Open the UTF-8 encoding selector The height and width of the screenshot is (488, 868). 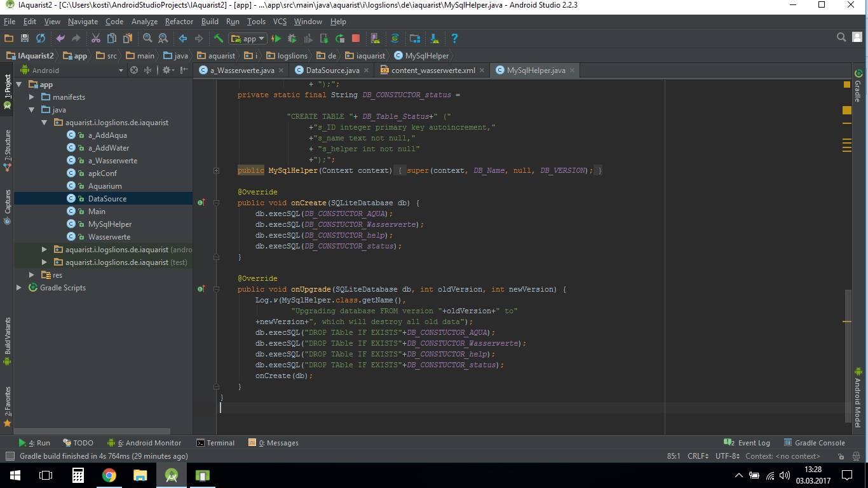point(727,456)
